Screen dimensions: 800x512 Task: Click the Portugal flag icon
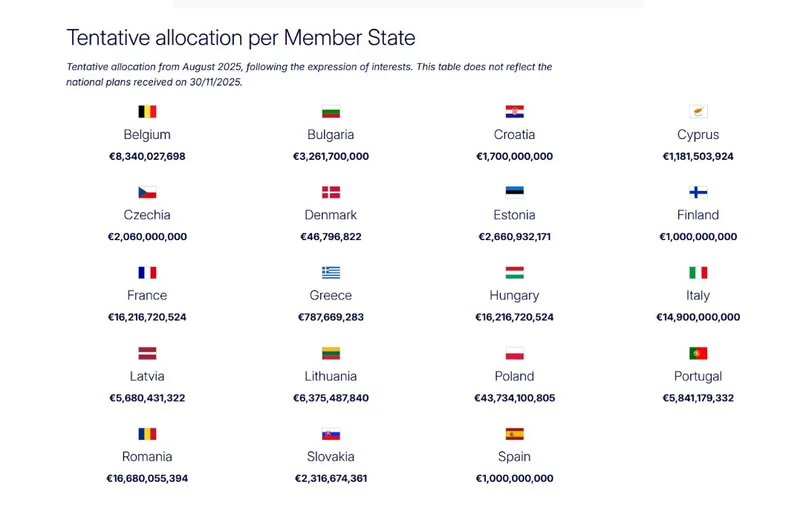coord(698,353)
